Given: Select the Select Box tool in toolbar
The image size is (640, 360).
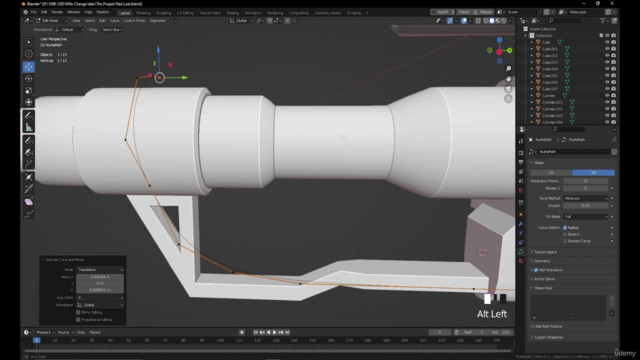Looking at the screenshot, I should tap(29, 42).
